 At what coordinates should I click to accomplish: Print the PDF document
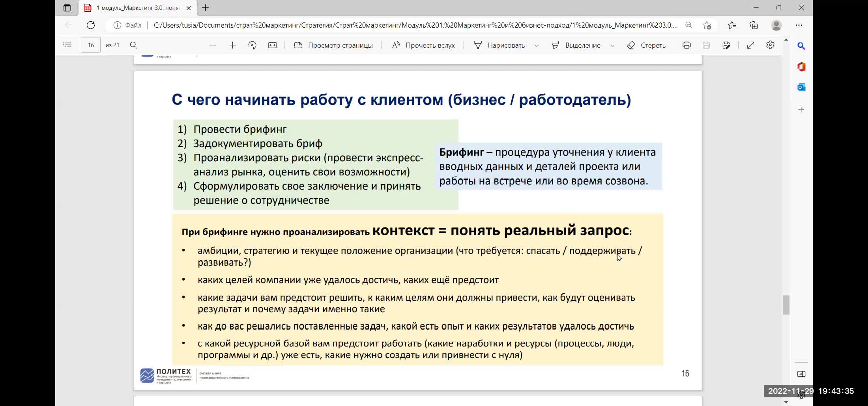coord(687,45)
